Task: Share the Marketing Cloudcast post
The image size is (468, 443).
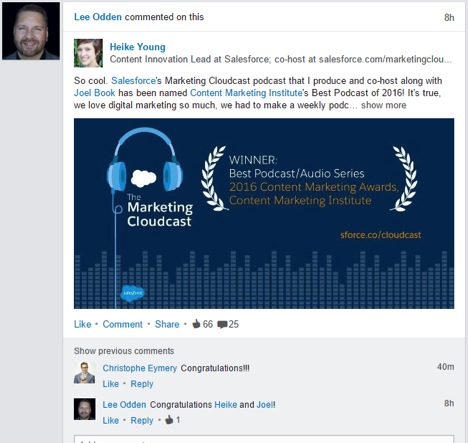Action: point(167,324)
